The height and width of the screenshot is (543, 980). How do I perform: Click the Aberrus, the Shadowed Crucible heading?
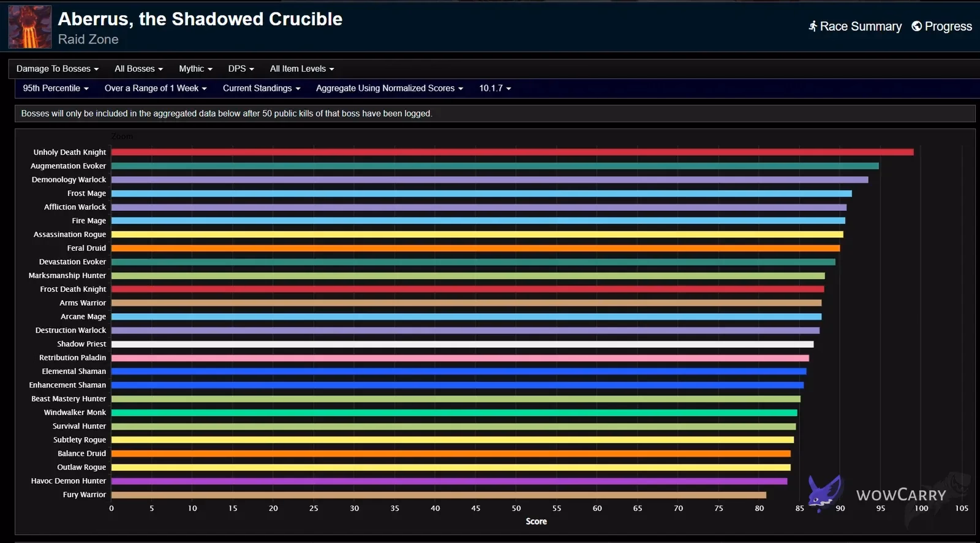(200, 19)
